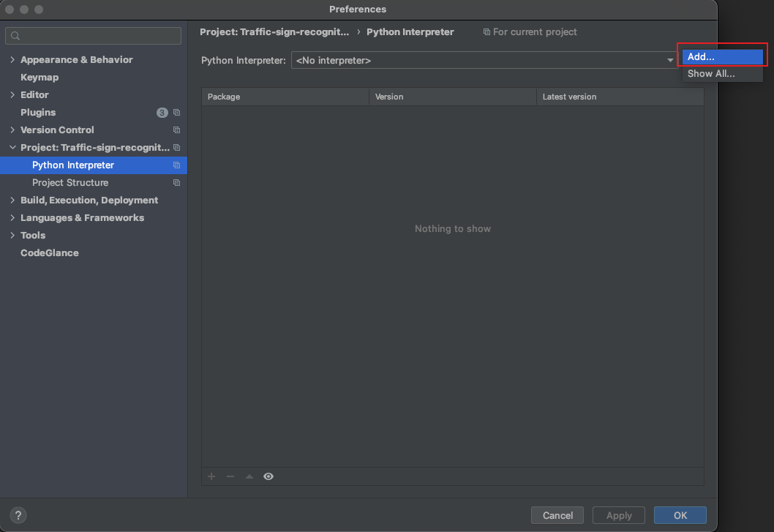Click the remove package minus icon
This screenshot has height=532, width=774.
pos(230,476)
